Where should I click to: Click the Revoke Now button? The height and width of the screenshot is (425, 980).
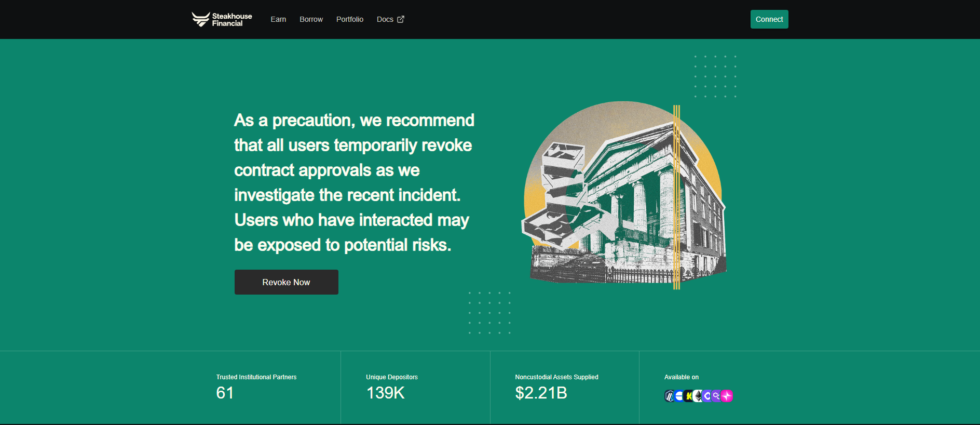[287, 282]
